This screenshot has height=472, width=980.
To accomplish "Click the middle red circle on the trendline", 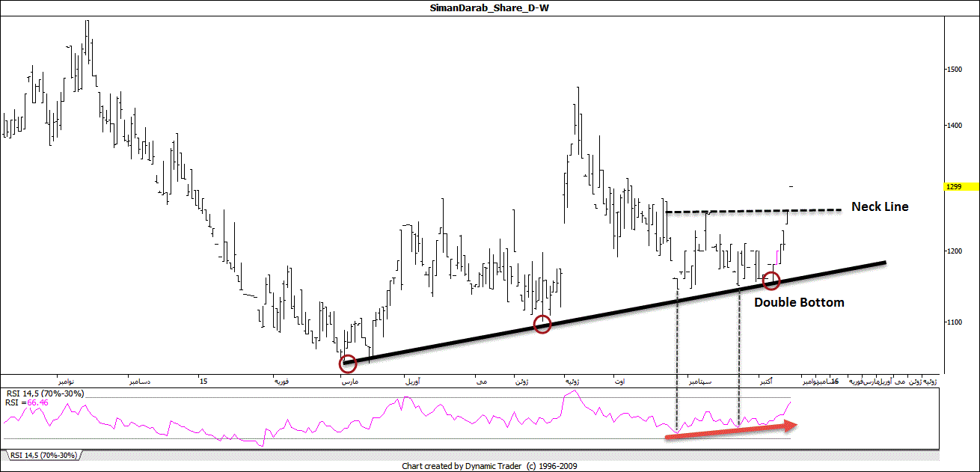I will (542, 325).
